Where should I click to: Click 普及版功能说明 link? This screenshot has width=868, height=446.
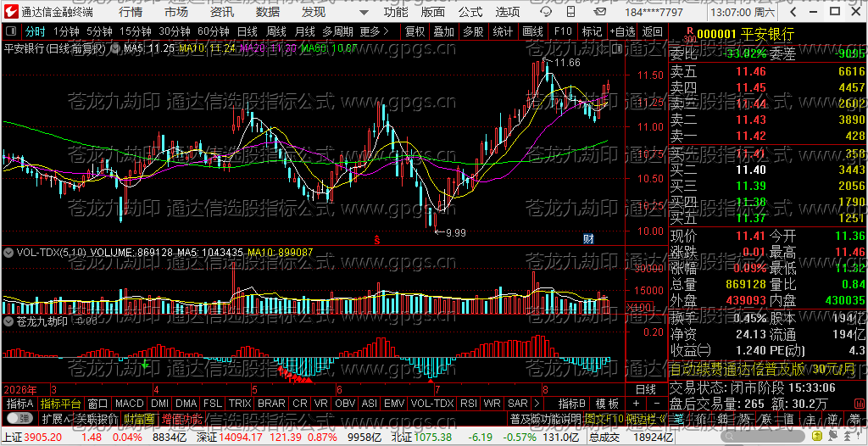pos(546,418)
